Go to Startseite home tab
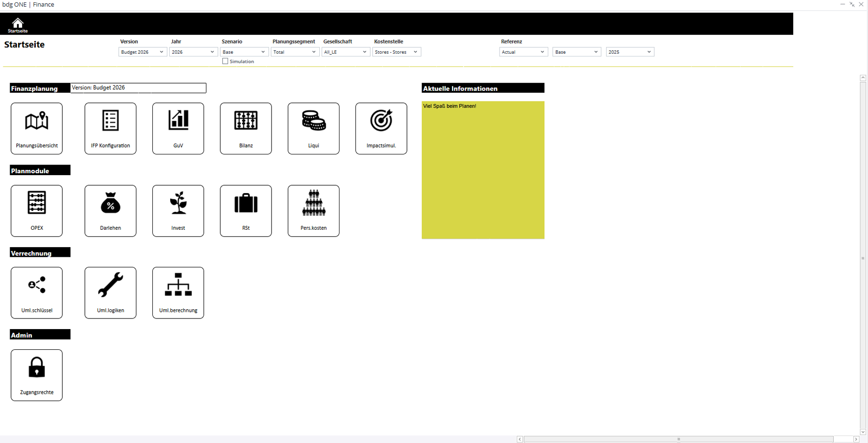Viewport: 868px width, 443px height. [x=18, y=25]
